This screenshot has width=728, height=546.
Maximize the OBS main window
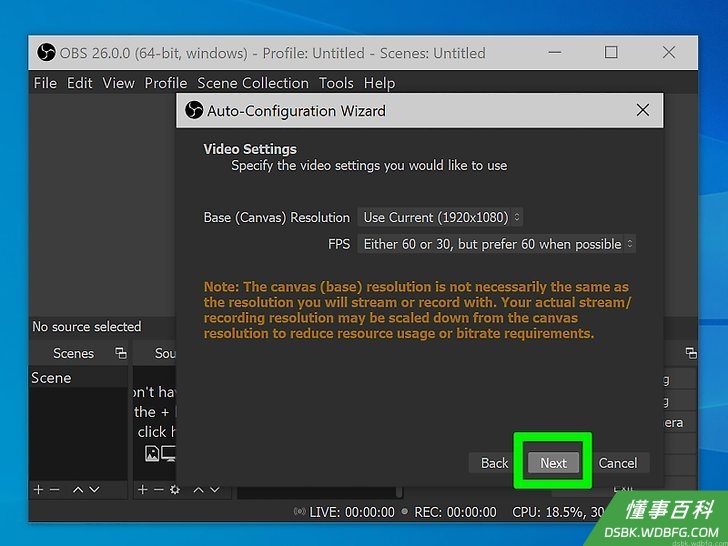coord(611,52)
